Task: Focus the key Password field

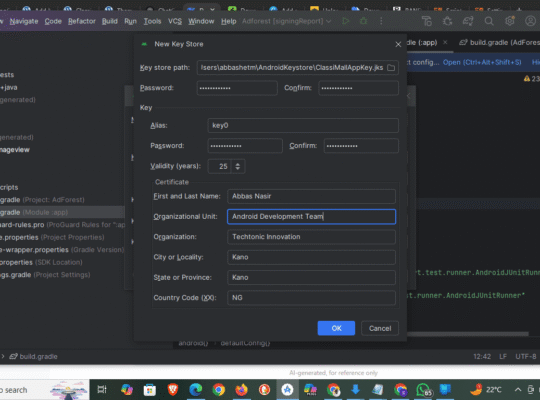Action: tap(245, 146)
